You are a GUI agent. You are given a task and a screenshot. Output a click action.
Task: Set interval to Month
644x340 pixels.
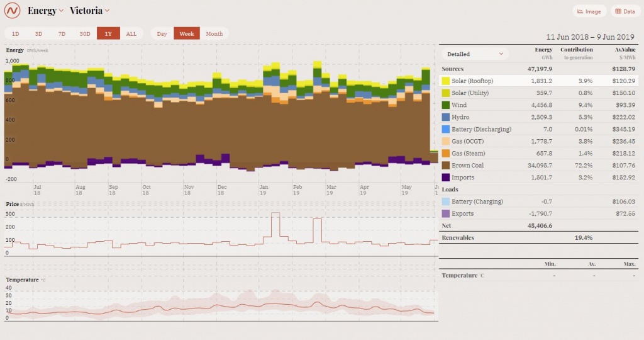[214, 34]
